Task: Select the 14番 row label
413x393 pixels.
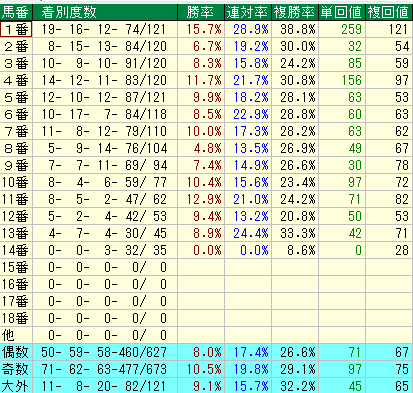Action: pyautogui.click(x=16, y=250)
